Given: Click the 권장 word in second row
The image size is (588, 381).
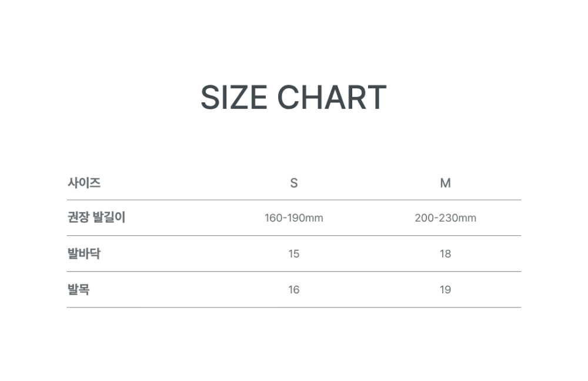Looking at the screenshot, I should coord(78,218).
